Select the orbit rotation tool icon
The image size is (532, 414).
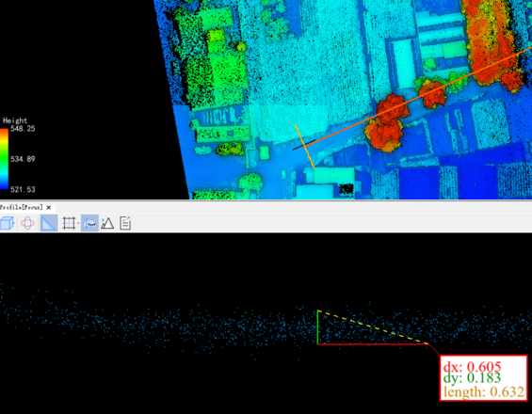27,223
